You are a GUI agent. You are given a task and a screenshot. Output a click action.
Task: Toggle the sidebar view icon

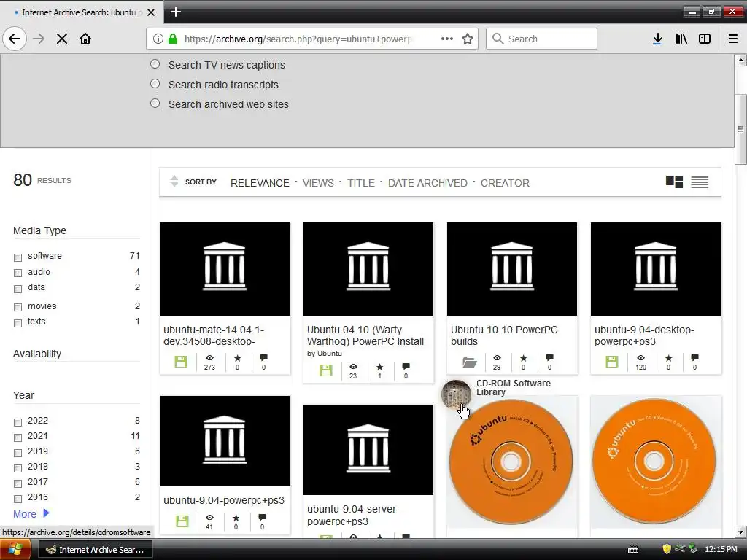[705, 39]
